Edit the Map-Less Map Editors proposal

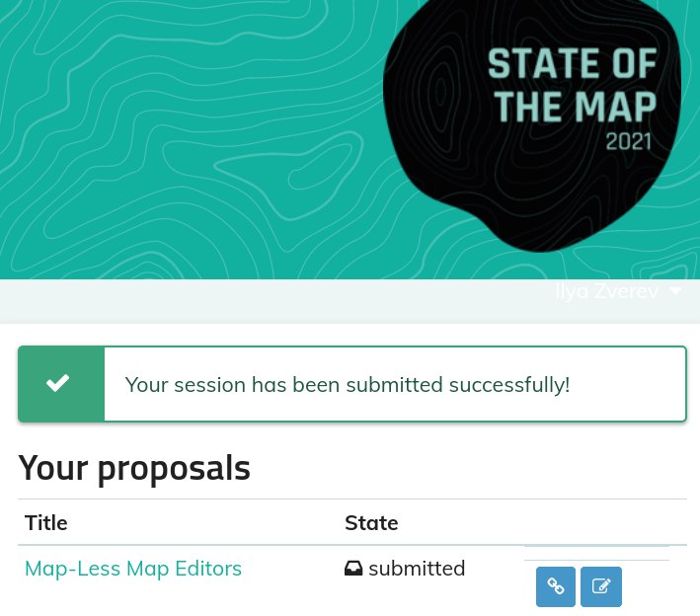[601, 586]
